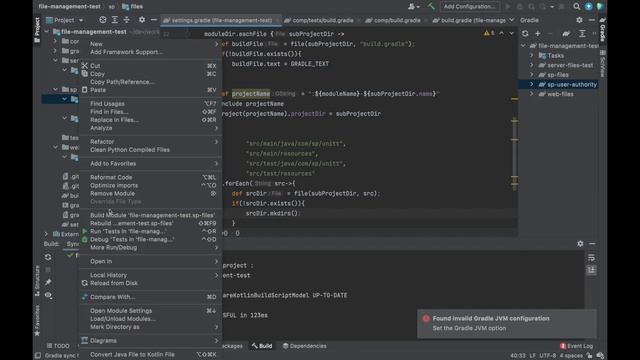Screen dimensions: 640x360
Task: Select Copy Path/Reference
Action: [x=150, y=82]
